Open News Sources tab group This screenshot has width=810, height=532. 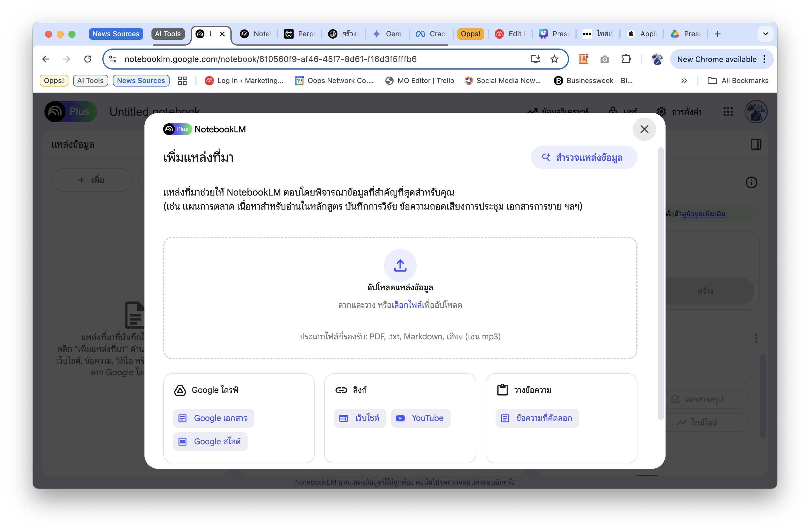tap(116, 34)
